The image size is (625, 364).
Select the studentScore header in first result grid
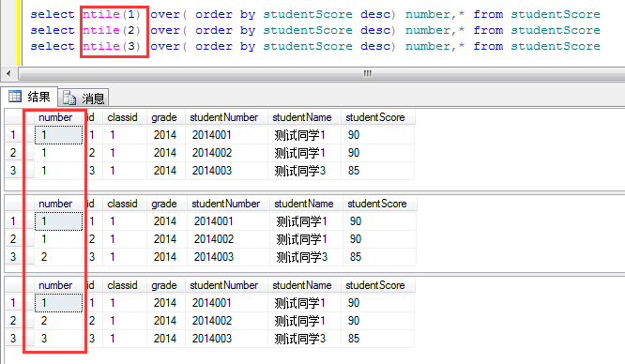coord(376,117)
